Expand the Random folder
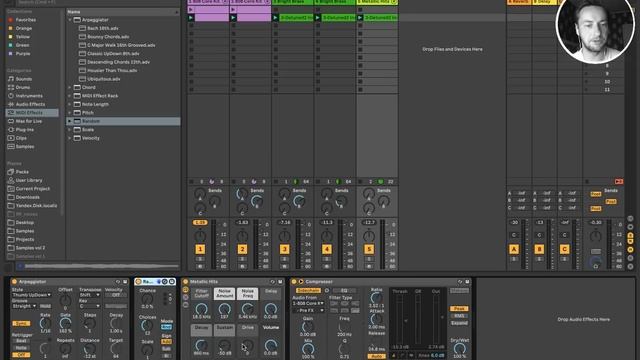640x360 pixels. point(70,121)
